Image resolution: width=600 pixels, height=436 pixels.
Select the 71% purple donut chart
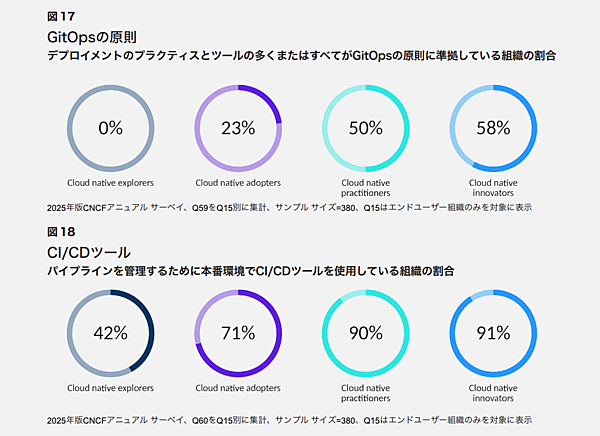238,333
